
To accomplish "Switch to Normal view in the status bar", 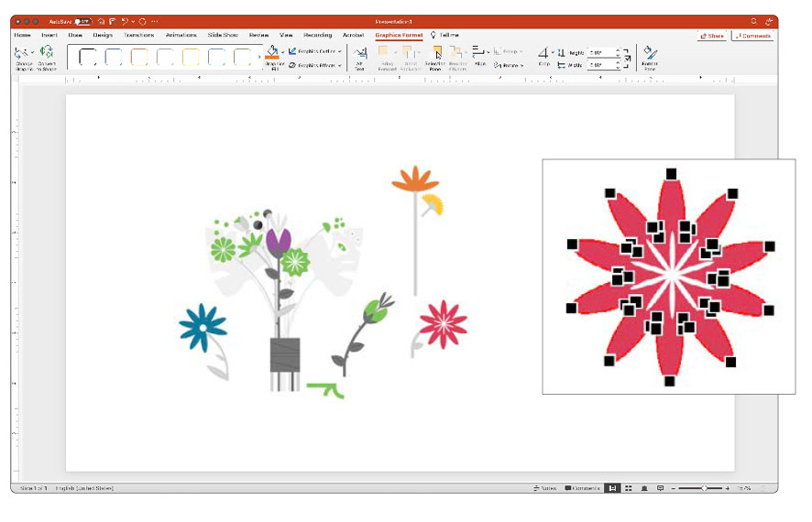I will click(x=612, y=488).
